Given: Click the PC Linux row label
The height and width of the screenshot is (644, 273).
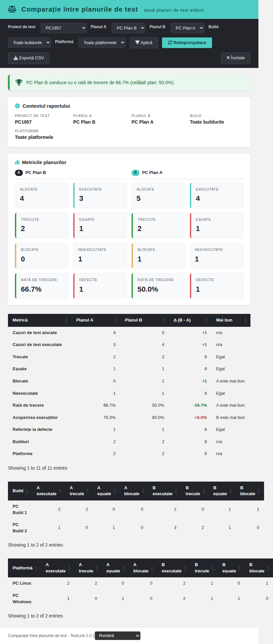Looking at the screenshot, I should point(22,583).
